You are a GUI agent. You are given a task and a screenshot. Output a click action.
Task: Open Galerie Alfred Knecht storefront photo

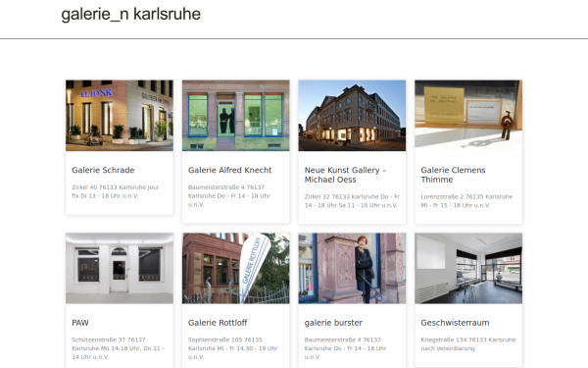tap(235, 115)
